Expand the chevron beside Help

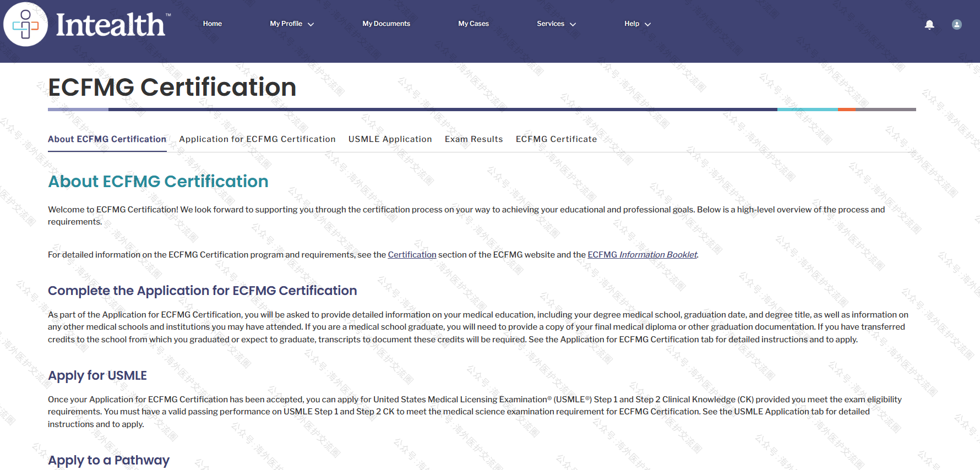[648, 24]
